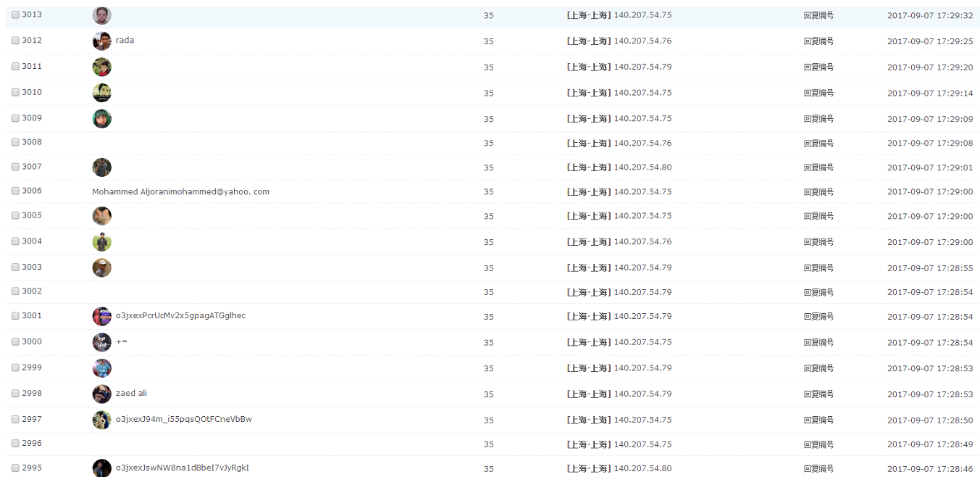Mark the checkbox for row 2995
The height and width of the screenshot is (477, 980).
(15, 468)
